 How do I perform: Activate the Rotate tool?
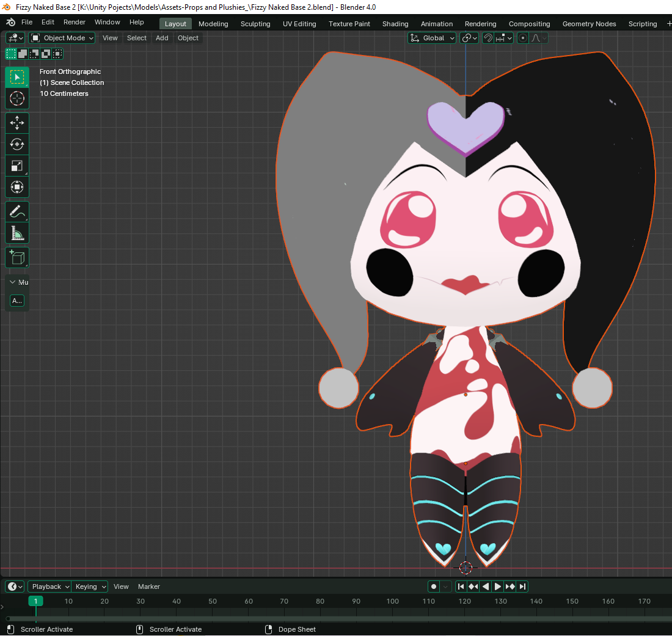click(17, 144)
